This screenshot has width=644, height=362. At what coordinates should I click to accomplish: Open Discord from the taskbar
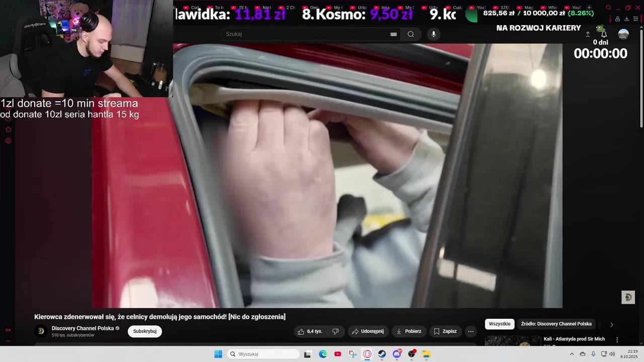point(397,354)
